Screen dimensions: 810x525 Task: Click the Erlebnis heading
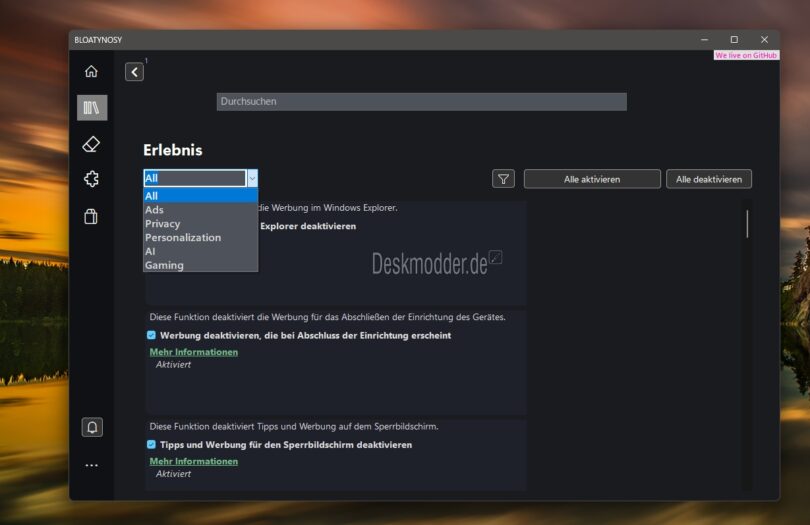[173, 150]
